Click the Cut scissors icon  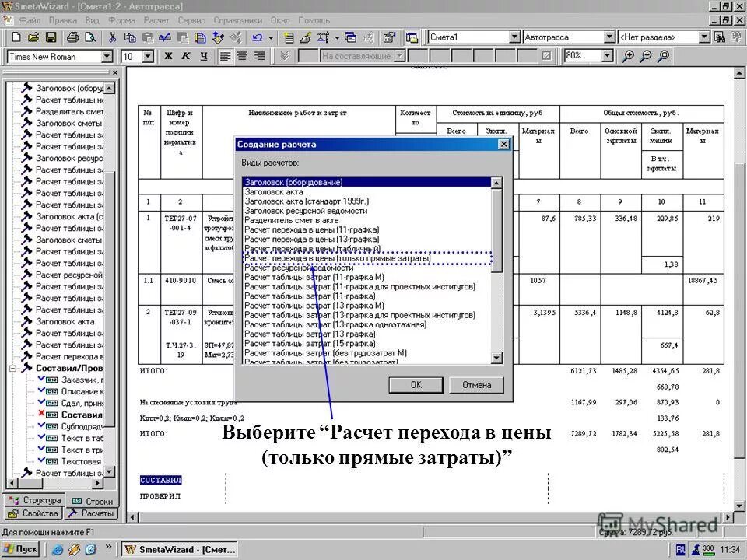pos(112,37)
